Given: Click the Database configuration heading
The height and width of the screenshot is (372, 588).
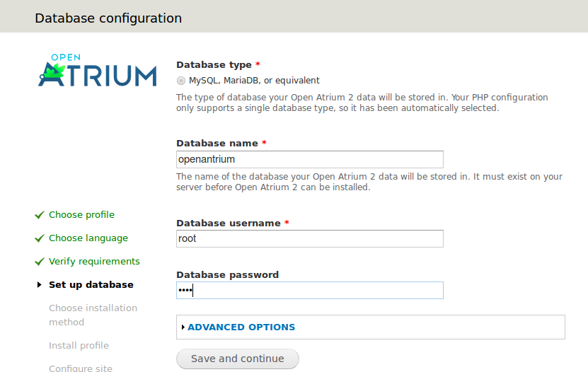Looking at the screenshot, I should click(108, 18).
